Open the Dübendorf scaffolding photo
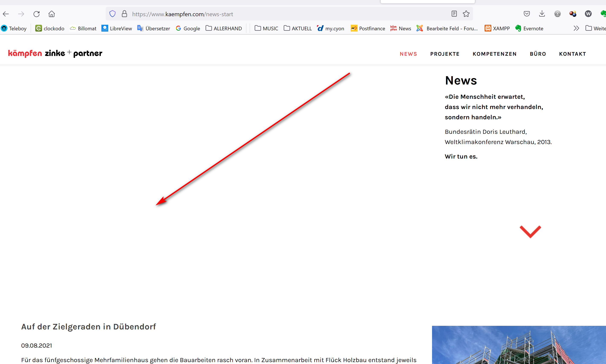The height and width of the screenshot is (364, 606). pos(519,345)
